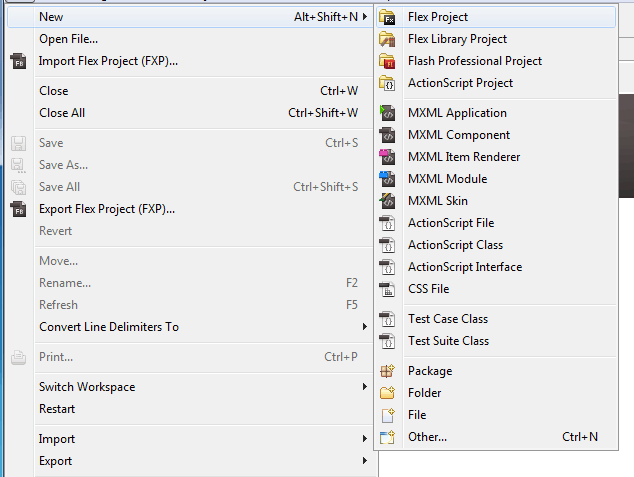634x477 pixels.
Task: Expand the Export submenu arrow
Action: click(x=365, y=460)
